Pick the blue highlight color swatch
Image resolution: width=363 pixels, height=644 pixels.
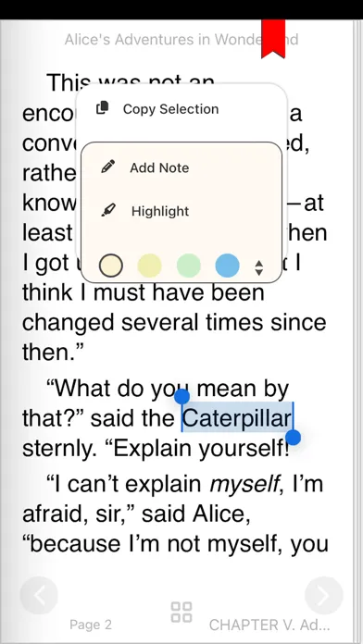[x=227, y=266]
